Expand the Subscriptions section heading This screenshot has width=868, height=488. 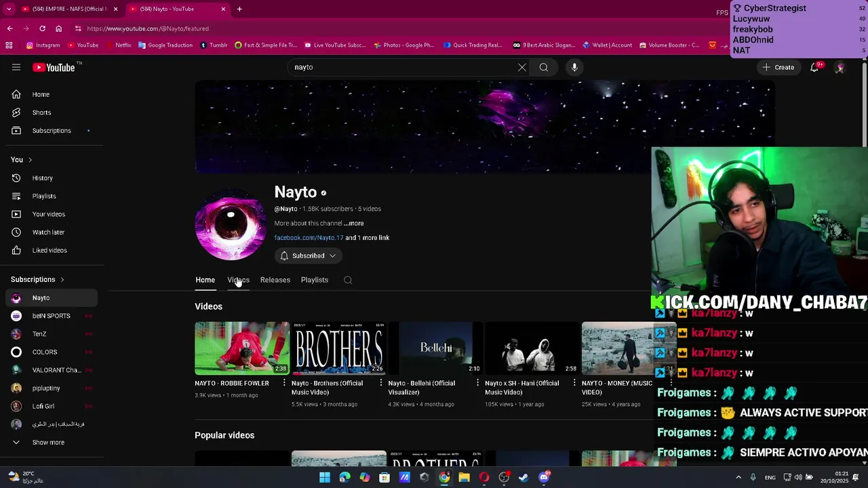(x=37, y=279)
